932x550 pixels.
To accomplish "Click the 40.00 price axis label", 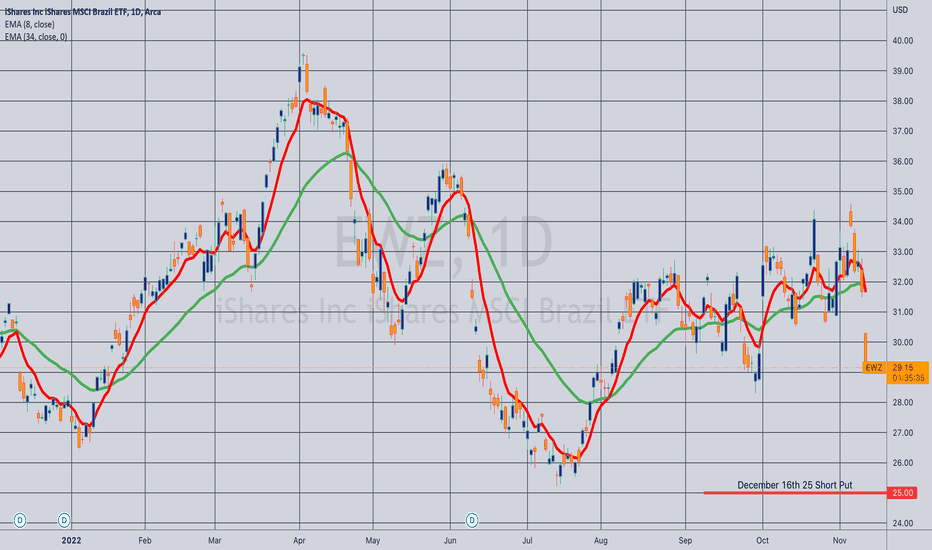I will click(x=902, y=40).
